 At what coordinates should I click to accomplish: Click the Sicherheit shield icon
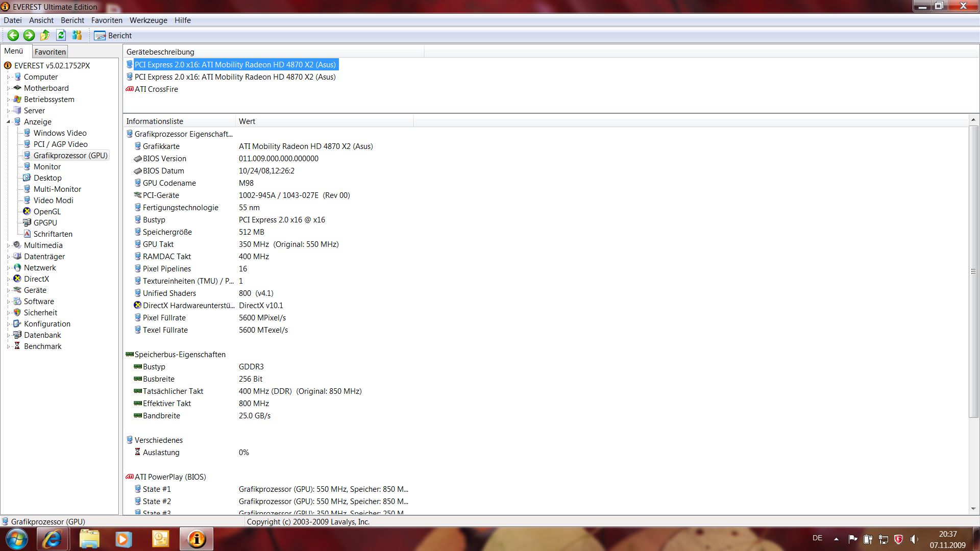click(17, 312)
